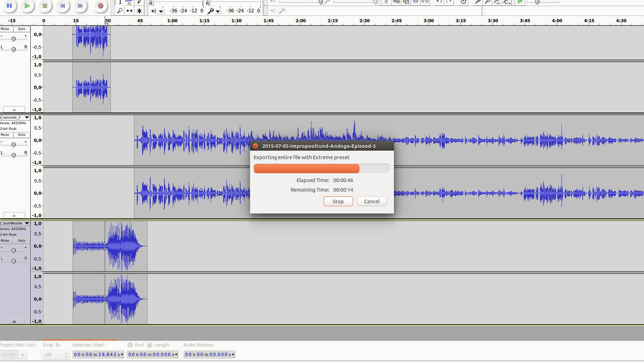Image resolution: width=644 pixels, height=362 pixels.
Task: Solo the JoshWoodw track
Action: 22,241
